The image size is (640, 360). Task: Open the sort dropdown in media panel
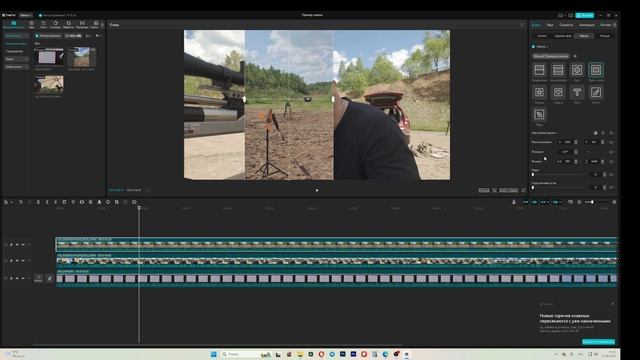pyautogui.click(x=88, y=36)
